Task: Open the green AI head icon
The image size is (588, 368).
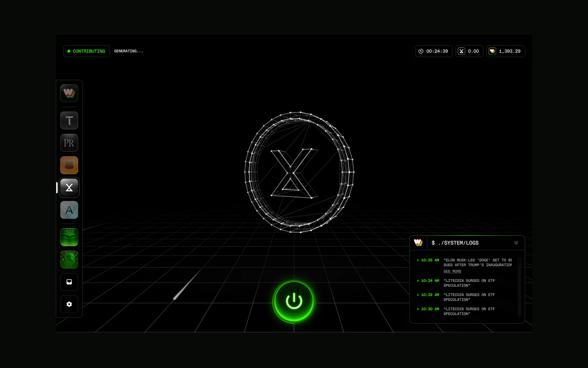Action: pos(69,259)
